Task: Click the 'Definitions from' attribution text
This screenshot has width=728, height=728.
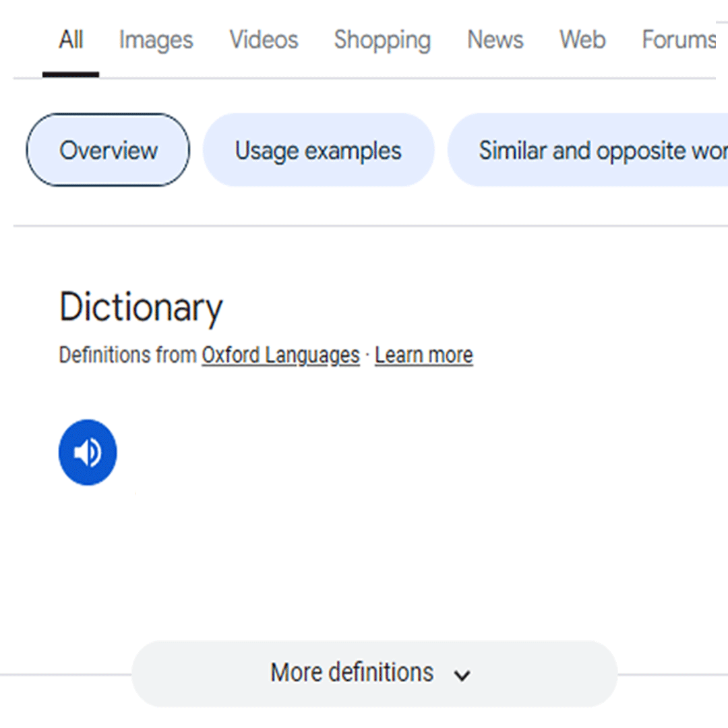Action: coord(128,355)
